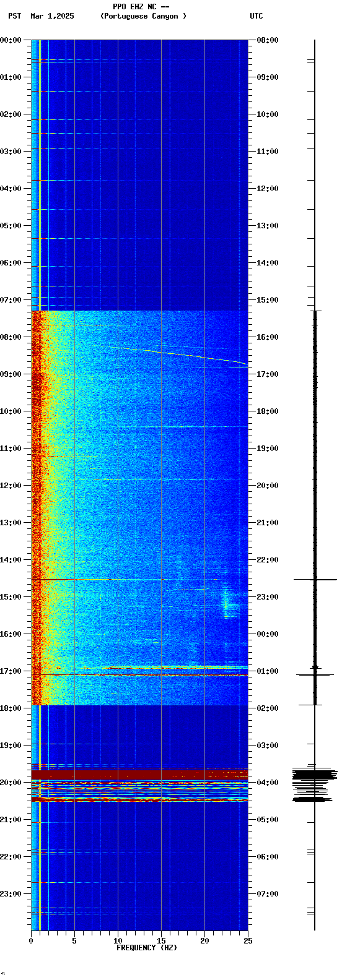Viewport: 342px width, 980px height.
Task: Click the 'PST' timezone label
Action: tap(14, 16)
